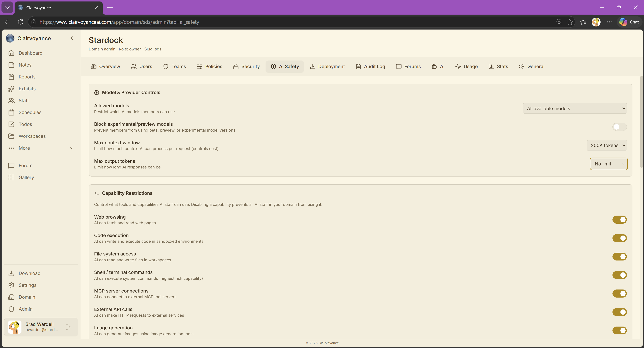The height and width of the screenshot is (348, 644).
Task: Open the Allowed models dropdown
Action: (575, 108)
